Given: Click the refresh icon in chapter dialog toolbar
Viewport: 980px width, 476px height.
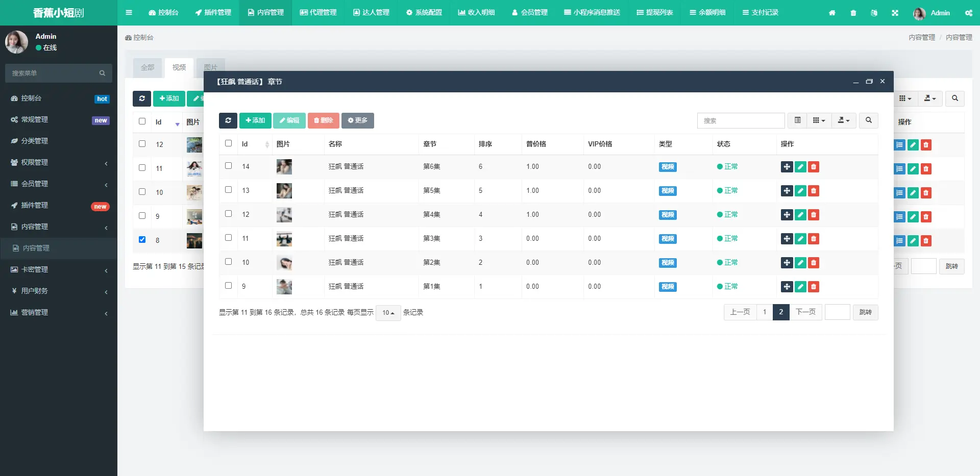Looking at the screenshot, I should [228, 120].
